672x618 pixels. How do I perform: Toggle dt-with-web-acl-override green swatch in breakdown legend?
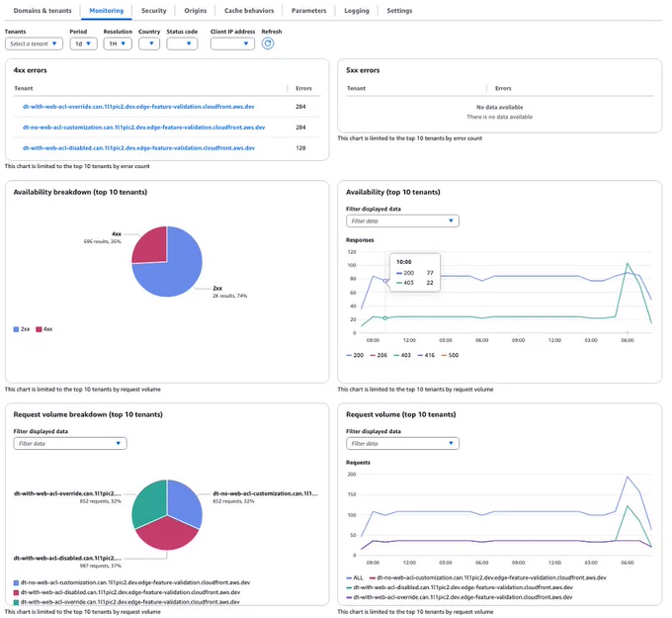click(x=16, y=602)
